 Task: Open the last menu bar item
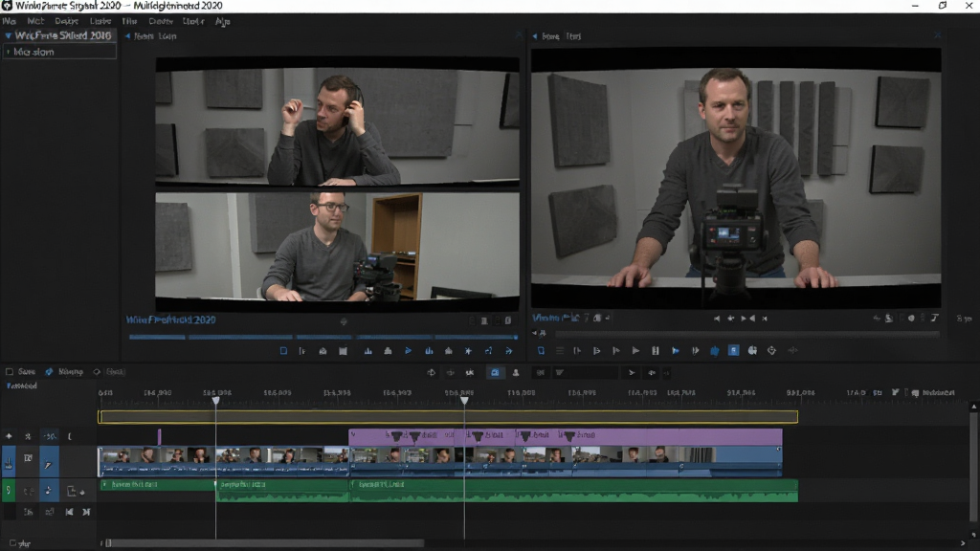tap(222, 21)
